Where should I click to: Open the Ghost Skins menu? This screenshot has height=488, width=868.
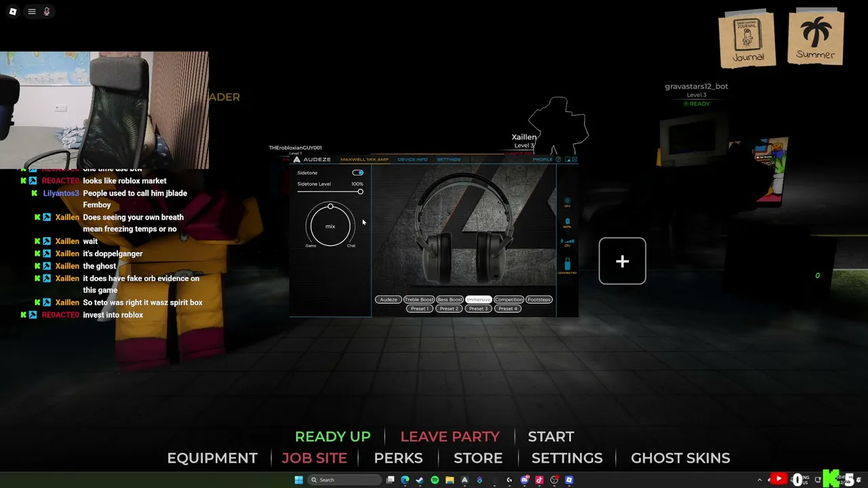tap(680, 458)
